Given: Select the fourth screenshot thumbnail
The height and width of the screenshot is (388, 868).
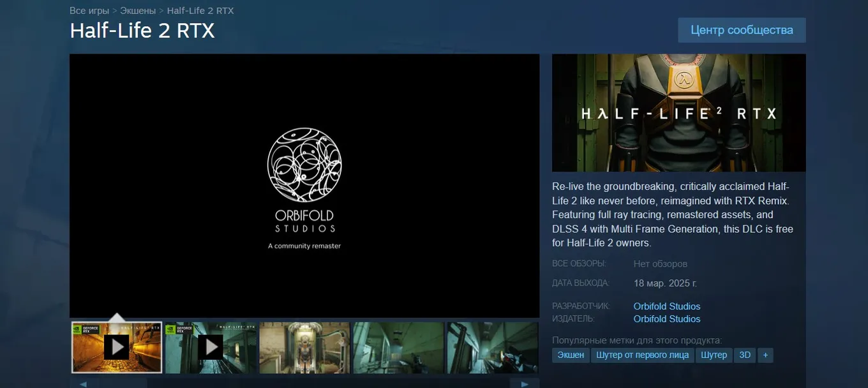Looking at the screenshot, I should (398, 347).
